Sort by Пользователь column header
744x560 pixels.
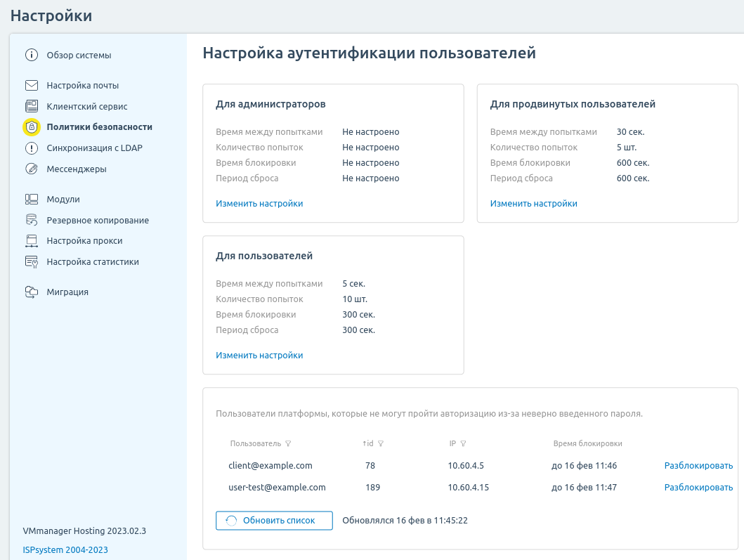click(x=256, y=443)
